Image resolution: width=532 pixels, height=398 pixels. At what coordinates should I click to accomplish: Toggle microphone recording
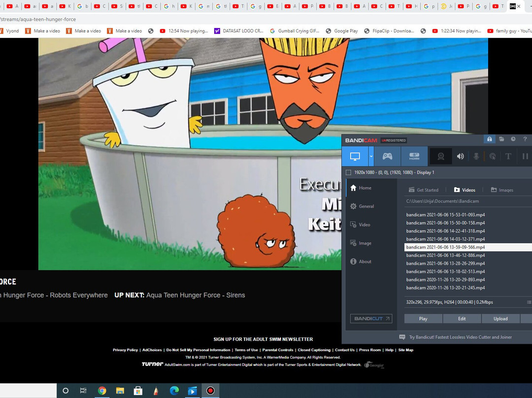point(476,156)
